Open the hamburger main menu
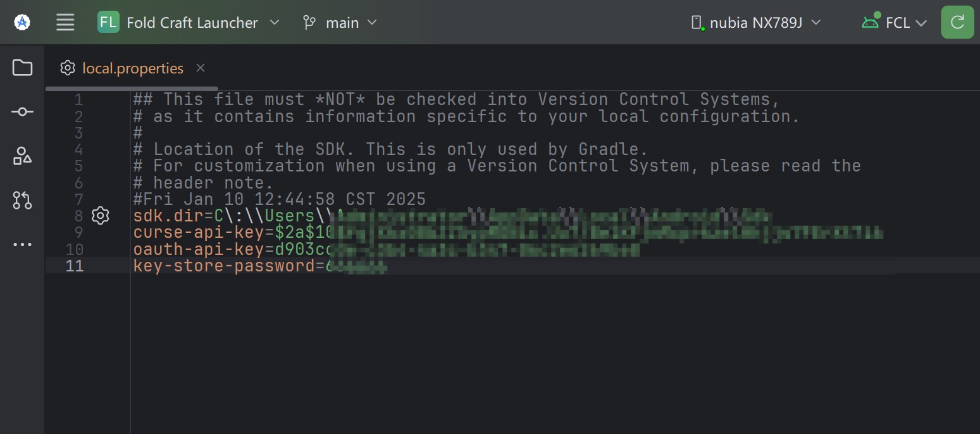 click(65, 22)
